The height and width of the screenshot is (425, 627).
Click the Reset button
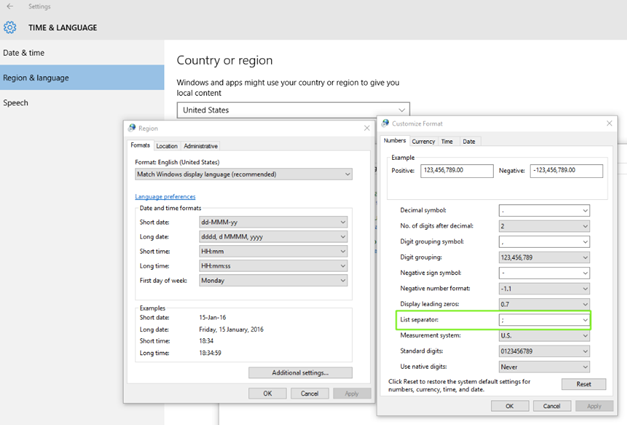pyautogui.click(x=584, y=384)
